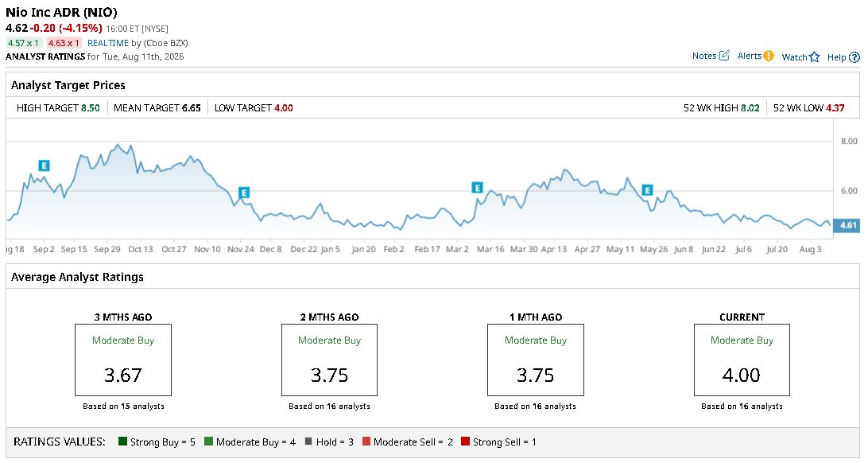Select the 1 MTH AGO rating box 3.75

coord(535,360)
